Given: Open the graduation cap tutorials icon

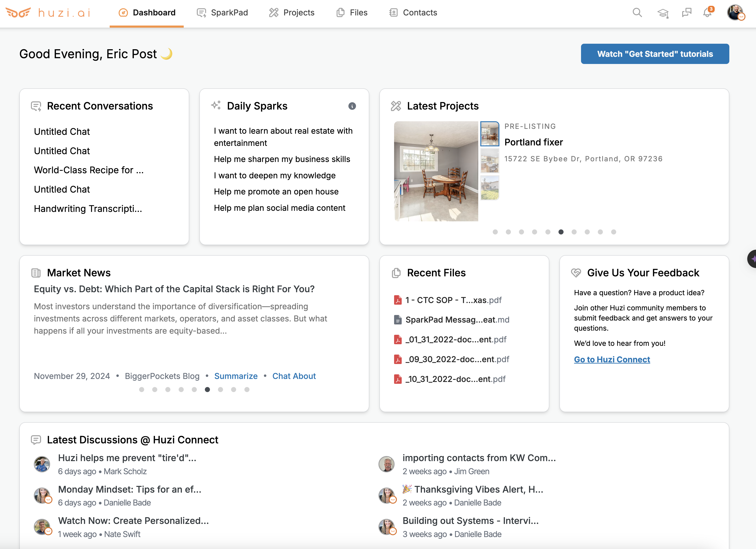Looking at the screenshot, I should (x=663, y=13).
